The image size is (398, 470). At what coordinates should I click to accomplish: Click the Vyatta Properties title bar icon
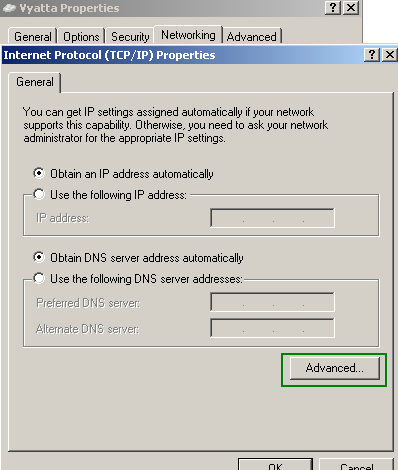coord(9,8)
